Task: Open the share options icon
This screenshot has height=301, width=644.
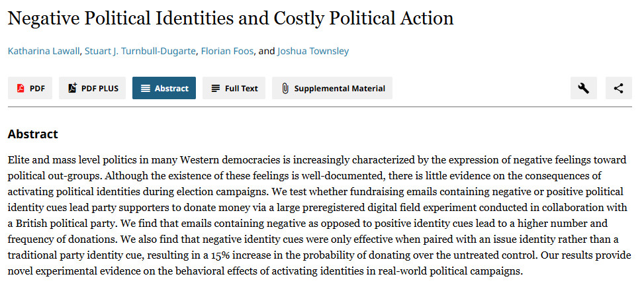Action: pos(619,88)
